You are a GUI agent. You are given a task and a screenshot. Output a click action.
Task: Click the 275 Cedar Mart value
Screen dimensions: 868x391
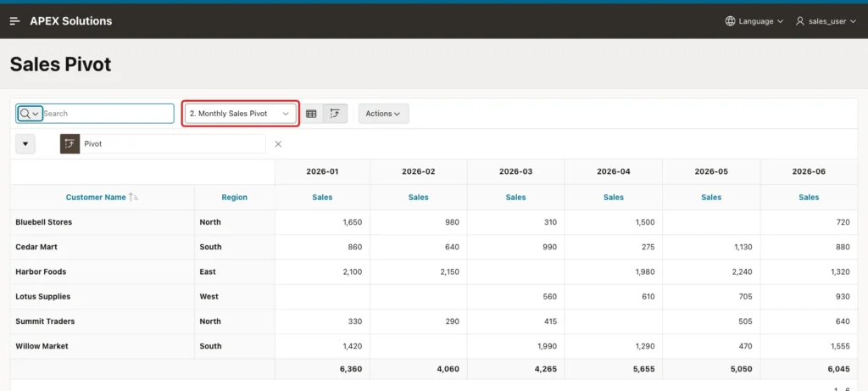pos(648,247)
